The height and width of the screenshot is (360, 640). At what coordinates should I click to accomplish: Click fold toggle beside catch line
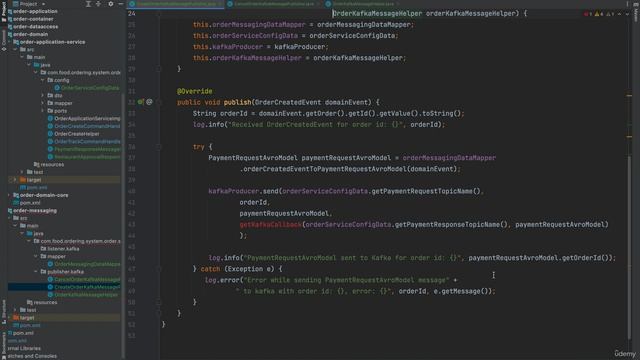tap(159, 269)
